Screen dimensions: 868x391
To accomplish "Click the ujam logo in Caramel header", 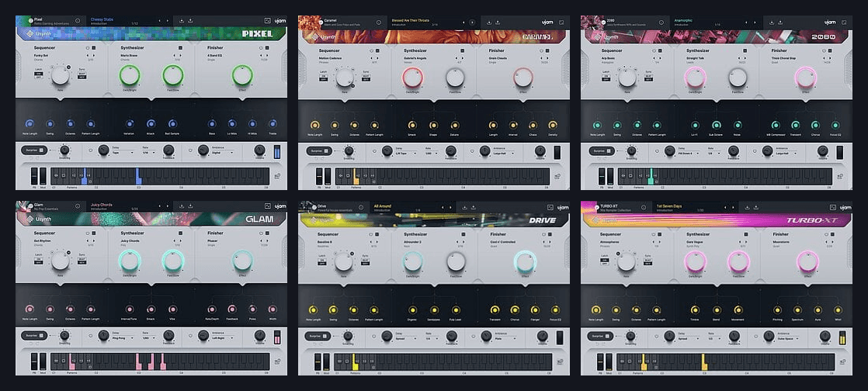I will point(547,22).
